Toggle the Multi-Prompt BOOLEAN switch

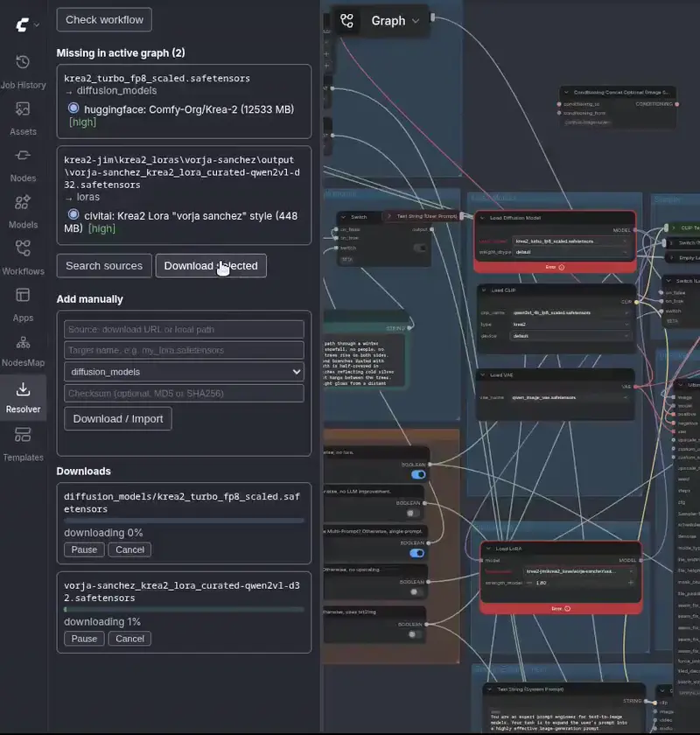(416, 553)
